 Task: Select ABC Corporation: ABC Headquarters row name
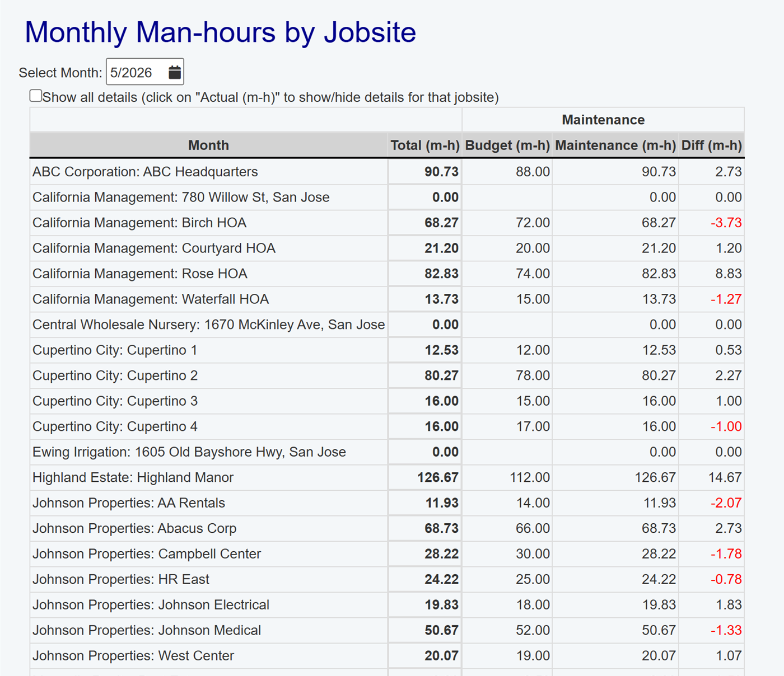coord(145,172)
